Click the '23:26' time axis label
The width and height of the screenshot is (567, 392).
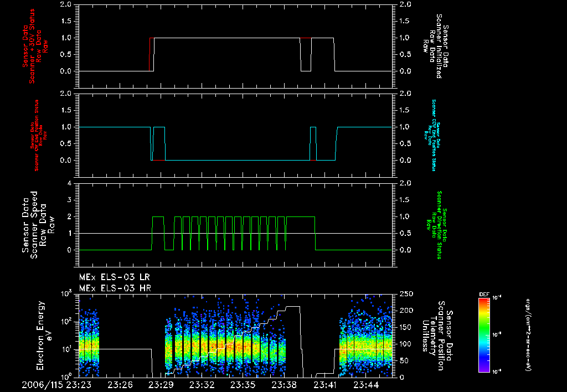121,385
